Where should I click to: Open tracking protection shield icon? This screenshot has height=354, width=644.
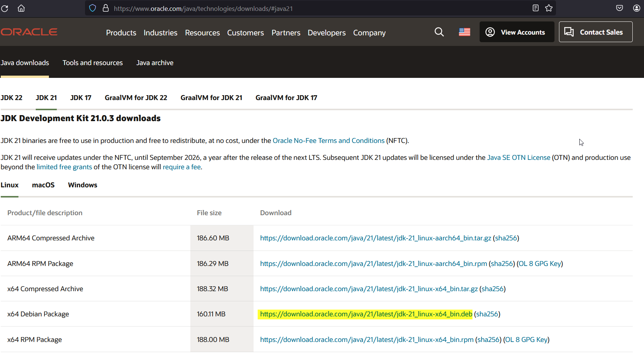pyautogui.click(x=93, y=8)
